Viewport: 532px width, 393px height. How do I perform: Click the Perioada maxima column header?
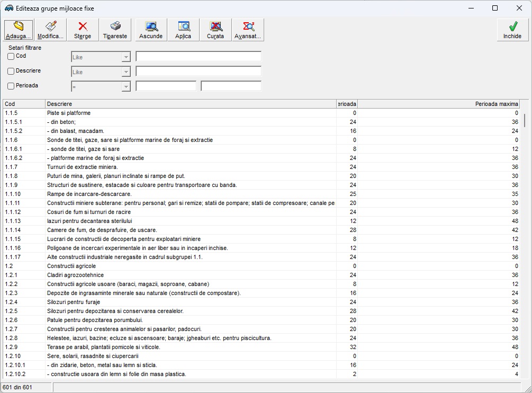point(438,104)
